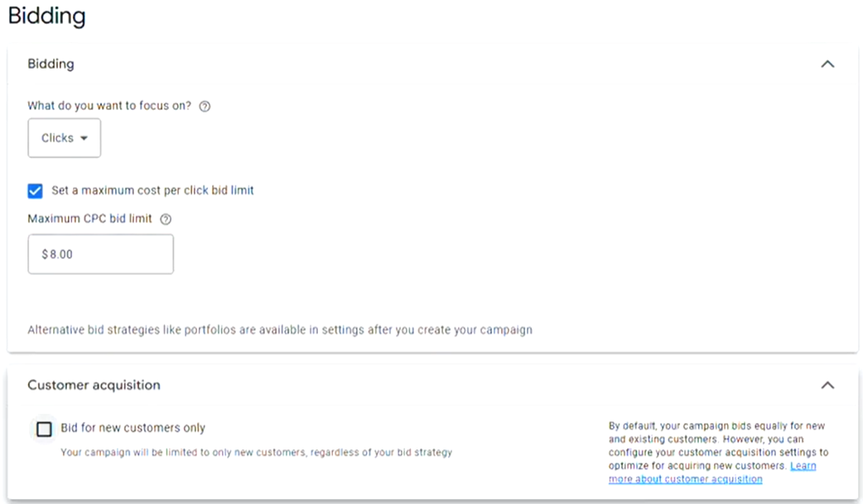Click the $8.00 bid limit input field

click(x=100, y=254)
